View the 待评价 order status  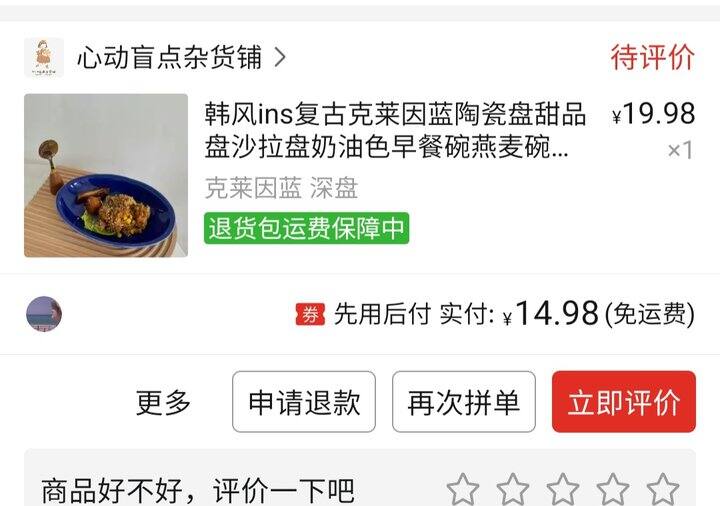[652, 57]
